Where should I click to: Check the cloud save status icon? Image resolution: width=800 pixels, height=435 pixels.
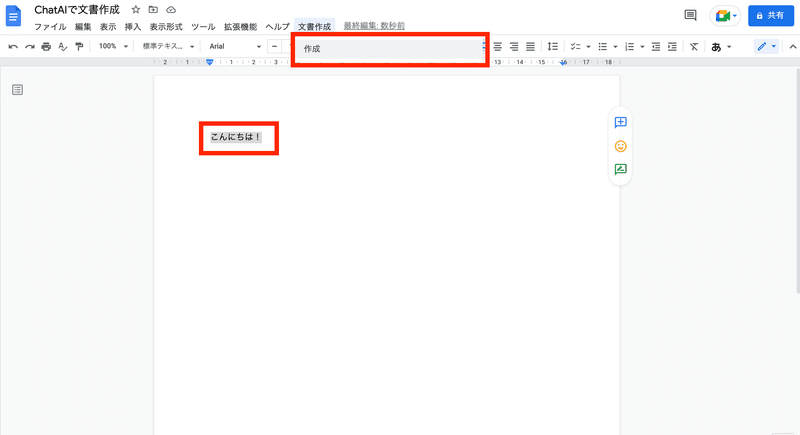point(171,10)
